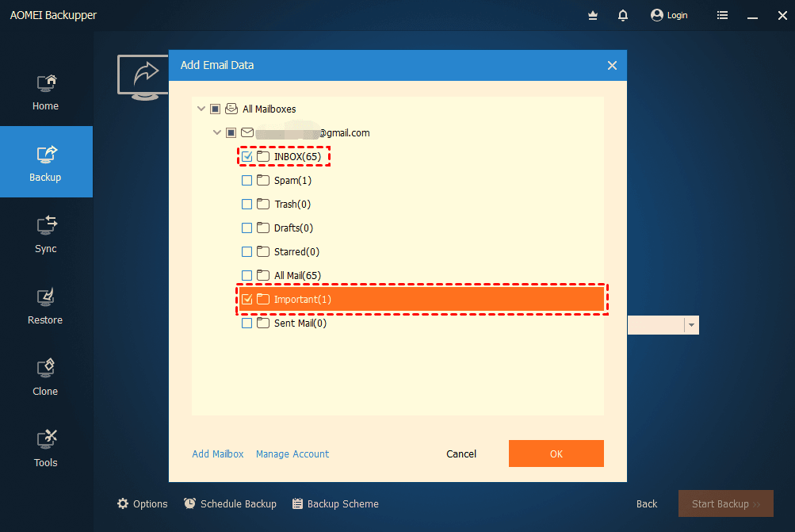Click the Sent Mail(0) folder icon

(262, 323)
